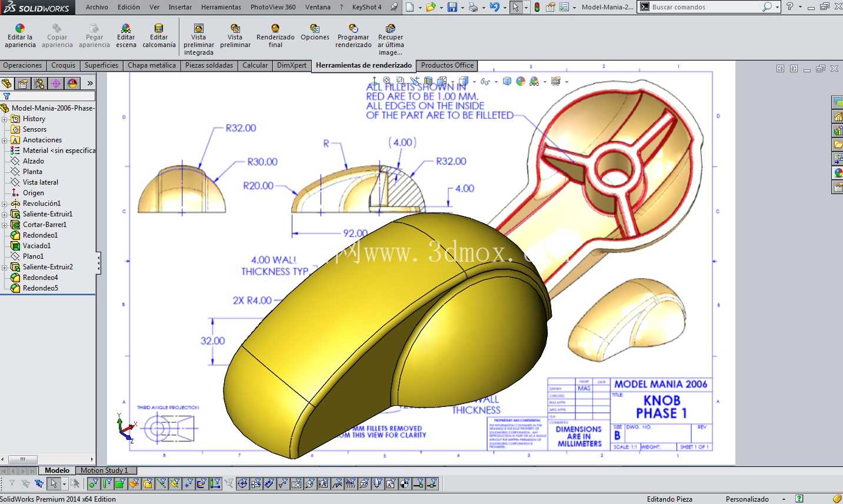Image resolution: width=843 pixels, height=504 pixels.
Task: Select the Sensors tree item
Action: 35,129
